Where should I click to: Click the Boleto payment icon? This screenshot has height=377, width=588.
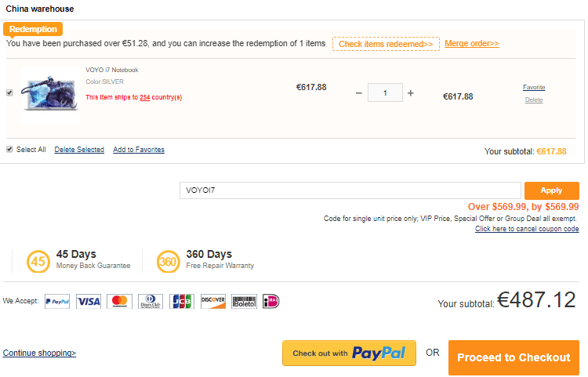point(244,301)
